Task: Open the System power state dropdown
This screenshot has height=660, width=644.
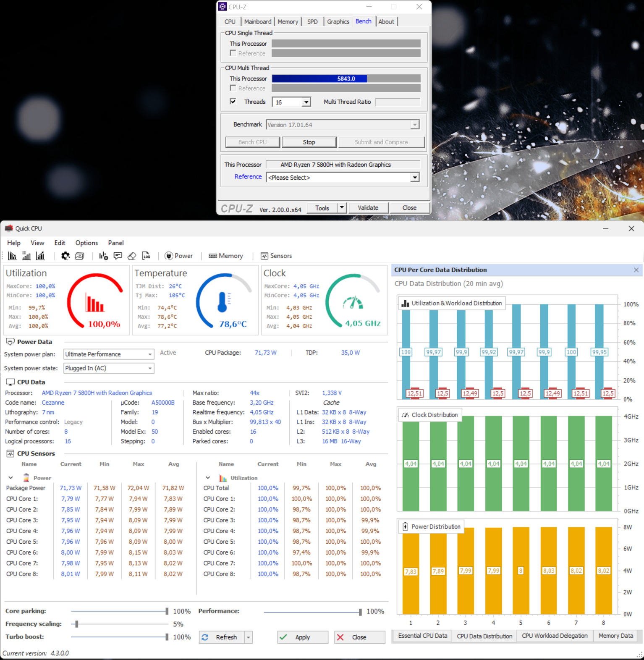Action: pyautogui.click(x=149, y=368)
